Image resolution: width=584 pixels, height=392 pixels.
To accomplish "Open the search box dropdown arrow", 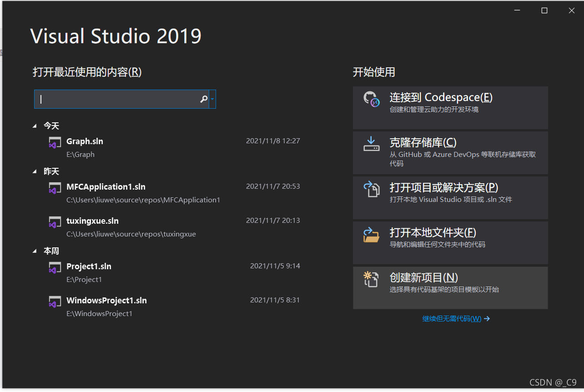I will 212,99.
